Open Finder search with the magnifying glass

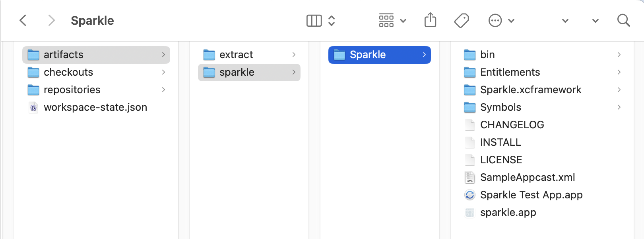[623, 20]
